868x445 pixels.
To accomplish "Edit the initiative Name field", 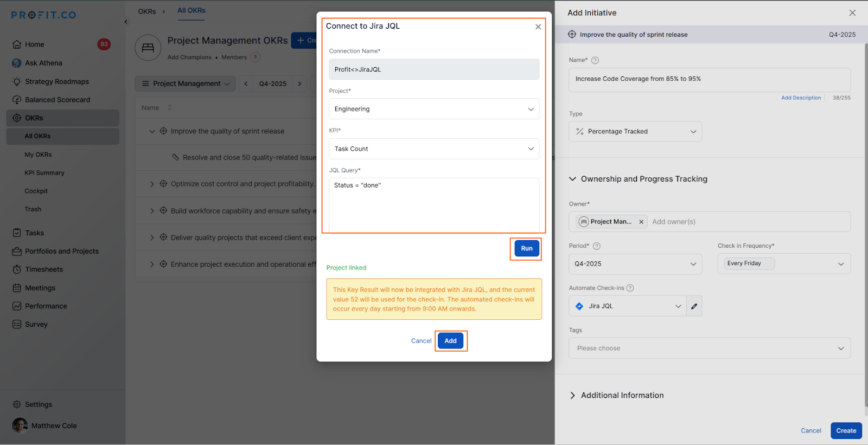I will coord(710,80).
